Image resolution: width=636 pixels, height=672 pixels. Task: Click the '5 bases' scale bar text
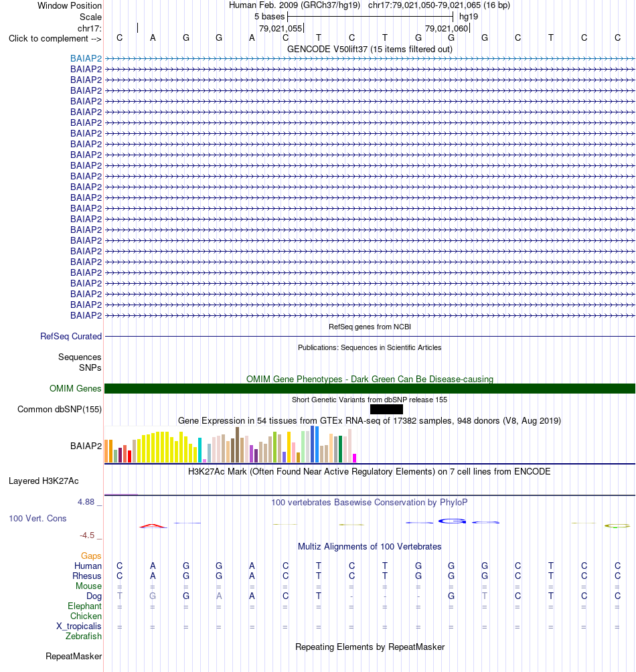click(269, 17)
